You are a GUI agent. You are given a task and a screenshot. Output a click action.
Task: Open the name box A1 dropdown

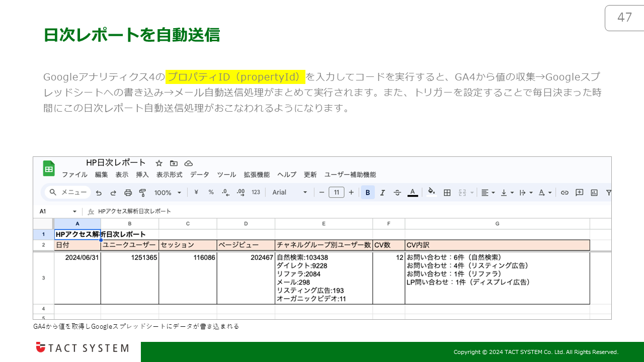click(75, 212)
